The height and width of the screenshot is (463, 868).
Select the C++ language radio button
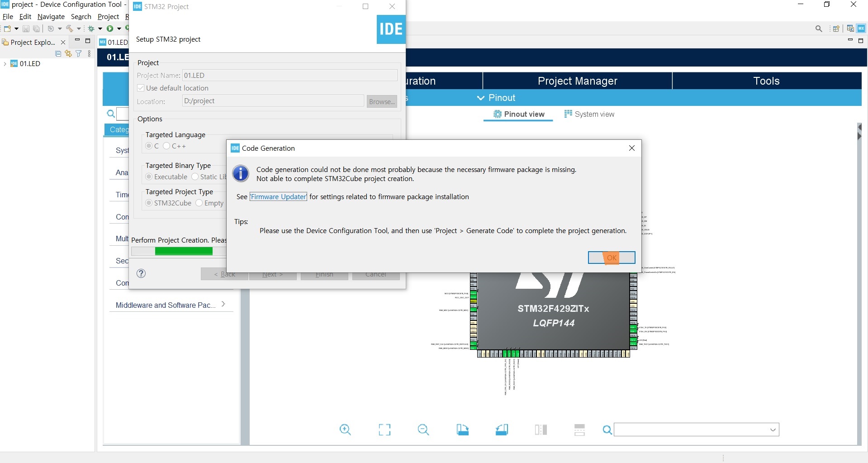click(x=166, y=146)
